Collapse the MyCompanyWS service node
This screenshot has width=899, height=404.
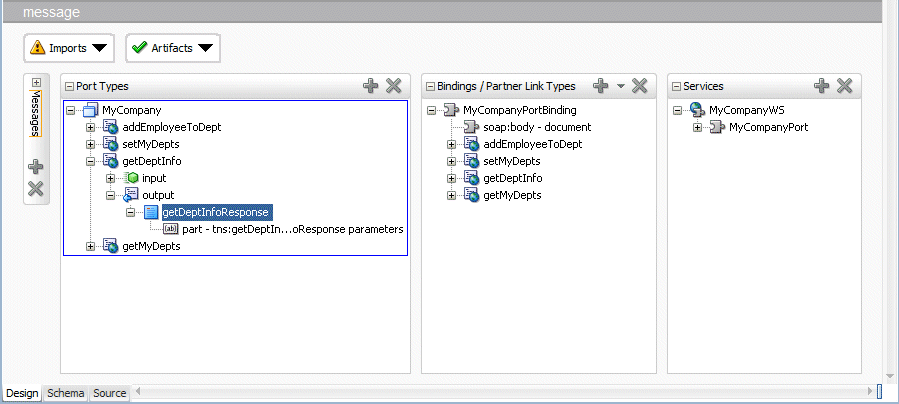click(677, 110)
